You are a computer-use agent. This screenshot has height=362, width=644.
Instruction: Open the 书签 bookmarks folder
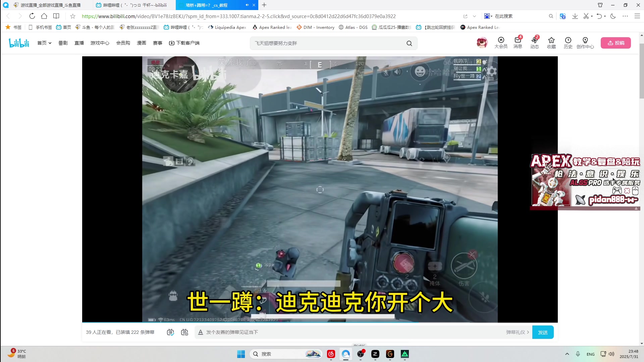point(14,27)
